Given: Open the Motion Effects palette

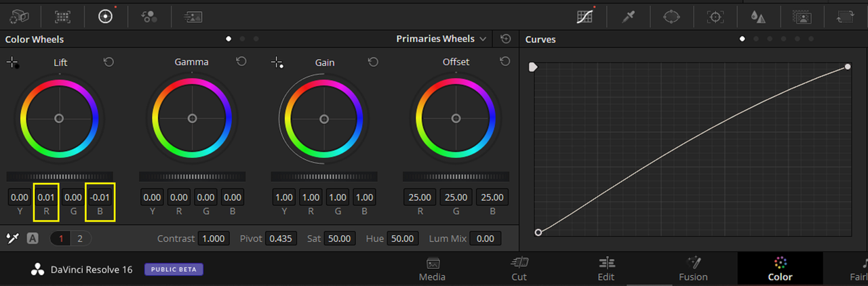Looking at the screenshot, I should (x=193, y=16).
